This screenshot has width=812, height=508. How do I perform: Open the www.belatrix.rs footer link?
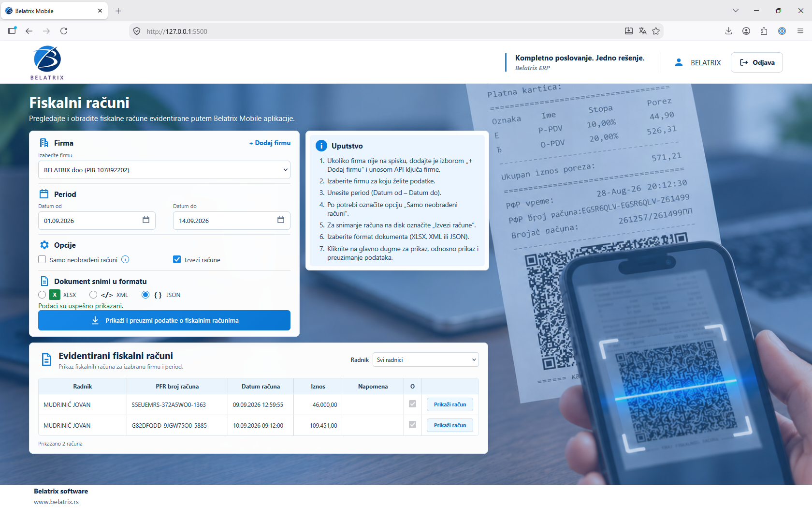[56, 502]
